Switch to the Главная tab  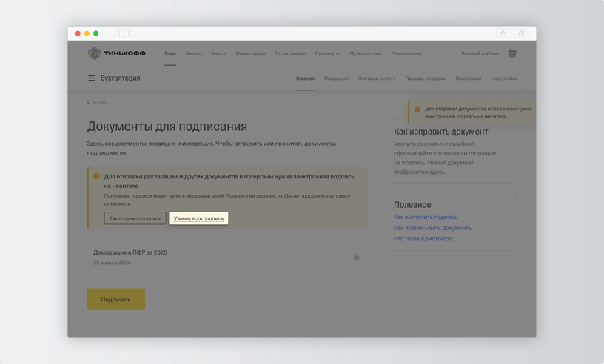305,78
